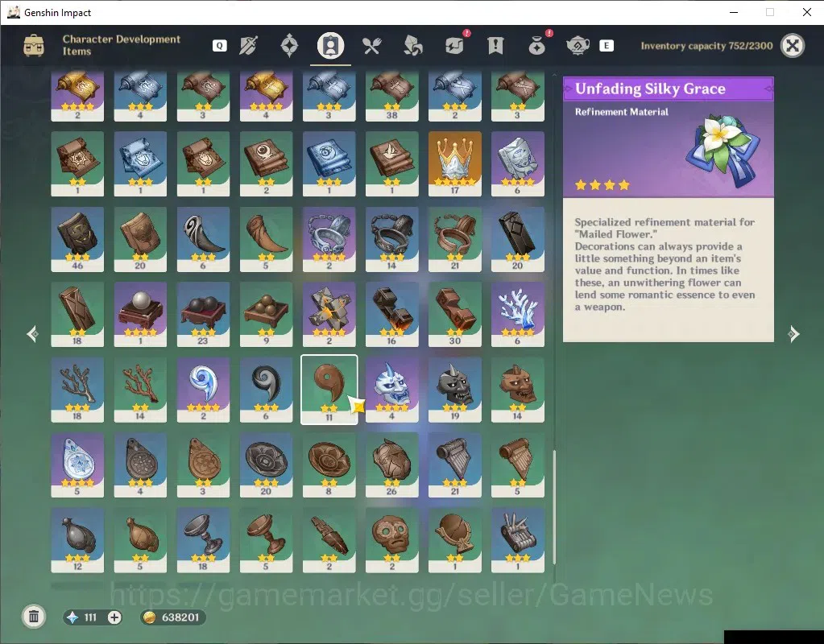This screenshot has width=824, height=644.
Task: Click the trash can delete icon
Action: [x=34, y=617]
